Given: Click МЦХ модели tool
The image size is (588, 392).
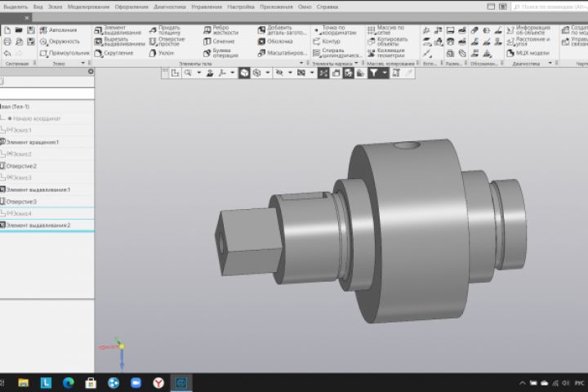Looking at the screenshot, I should pos(528,53).
